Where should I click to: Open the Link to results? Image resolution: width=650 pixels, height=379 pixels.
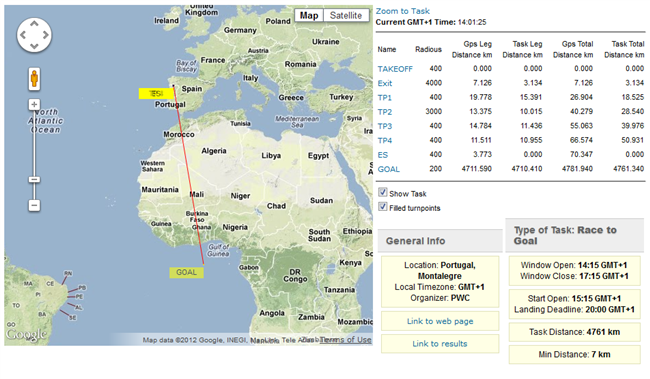pos(440,343)
